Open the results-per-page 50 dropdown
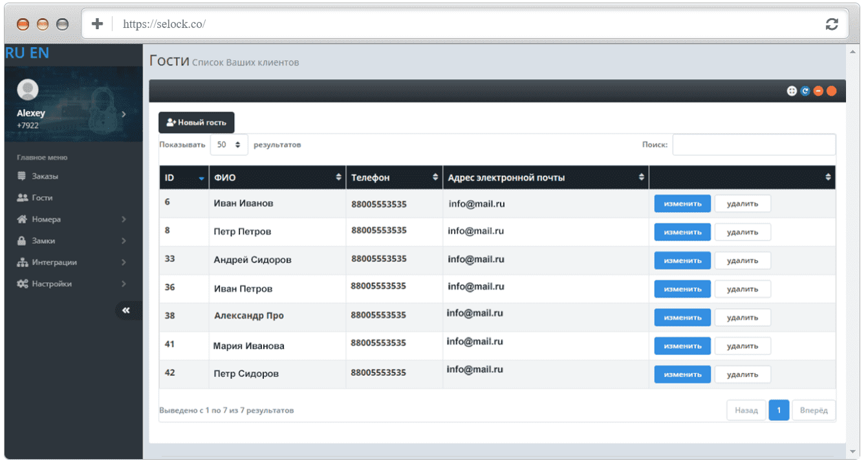The width and height of the screenshot is (868, 465). (229, 145)
